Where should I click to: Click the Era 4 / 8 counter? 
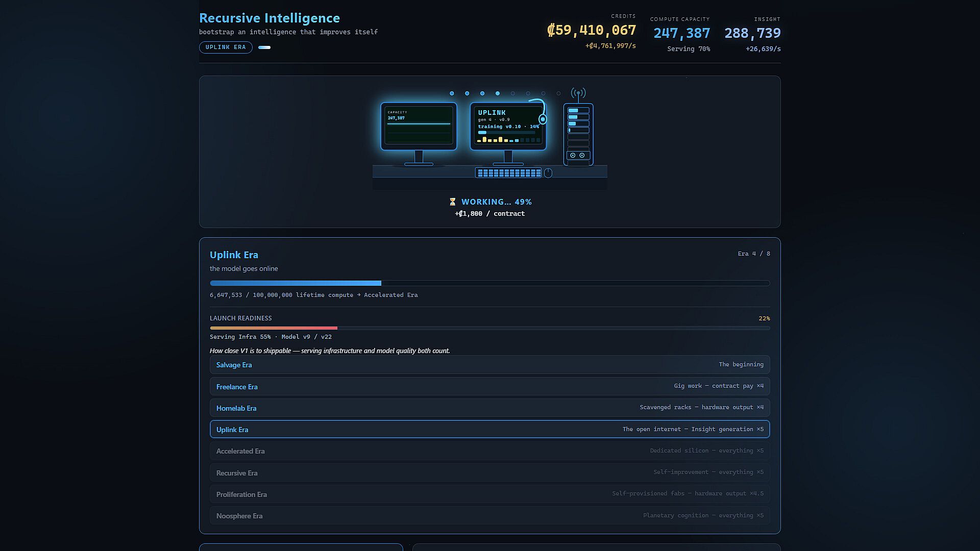tap(754, 254)
